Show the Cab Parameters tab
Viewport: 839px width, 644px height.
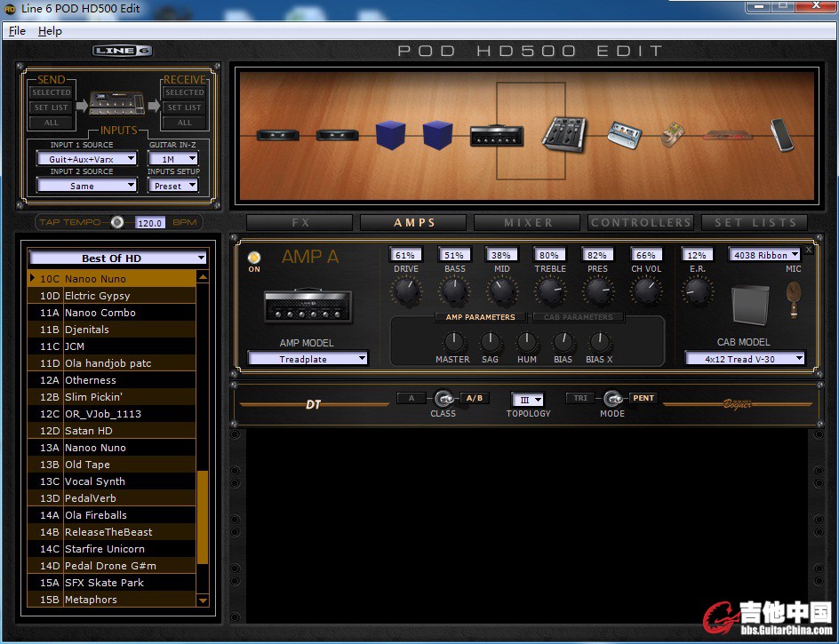(x=578, y=317)
